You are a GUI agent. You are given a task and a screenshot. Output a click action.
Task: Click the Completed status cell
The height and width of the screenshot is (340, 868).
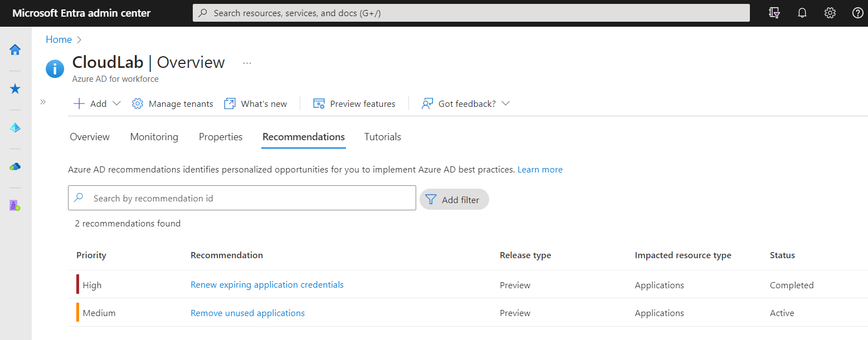click(792, 285)
